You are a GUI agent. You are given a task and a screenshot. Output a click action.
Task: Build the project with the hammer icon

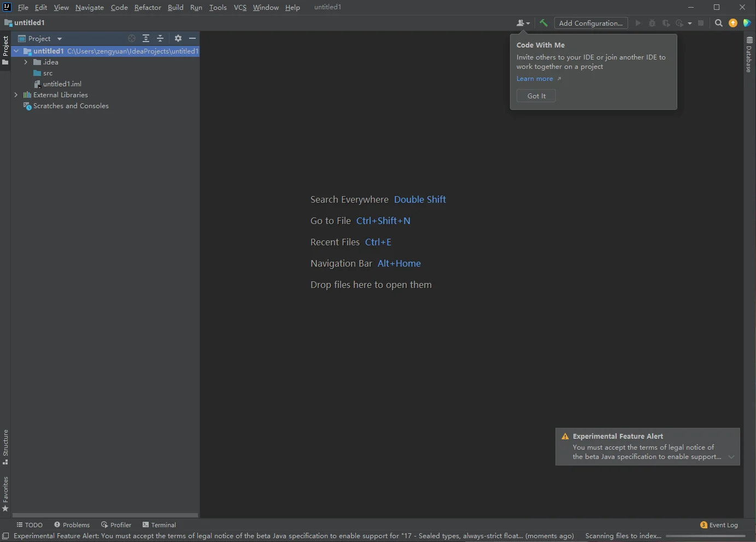pos(543,23)
